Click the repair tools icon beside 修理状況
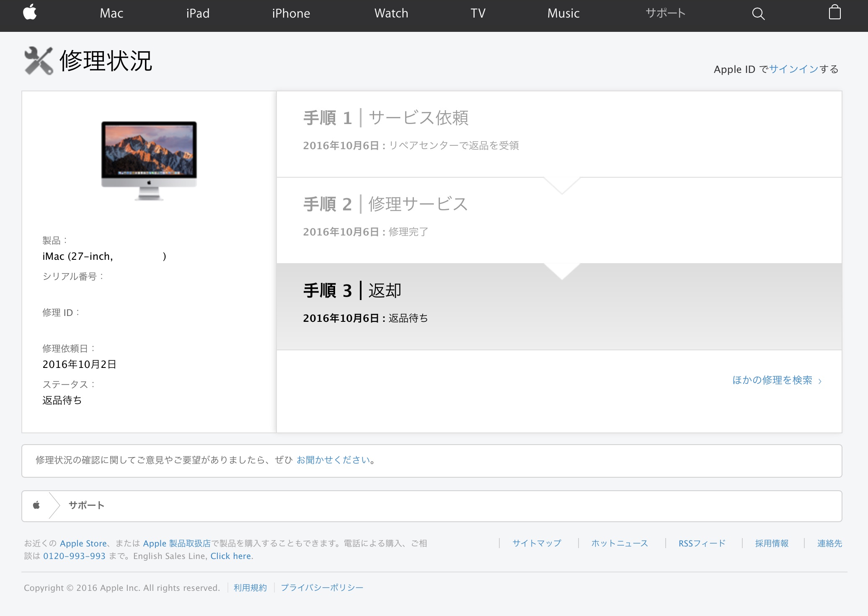Viewport: 868px width, 616px height. pos(39,61)
